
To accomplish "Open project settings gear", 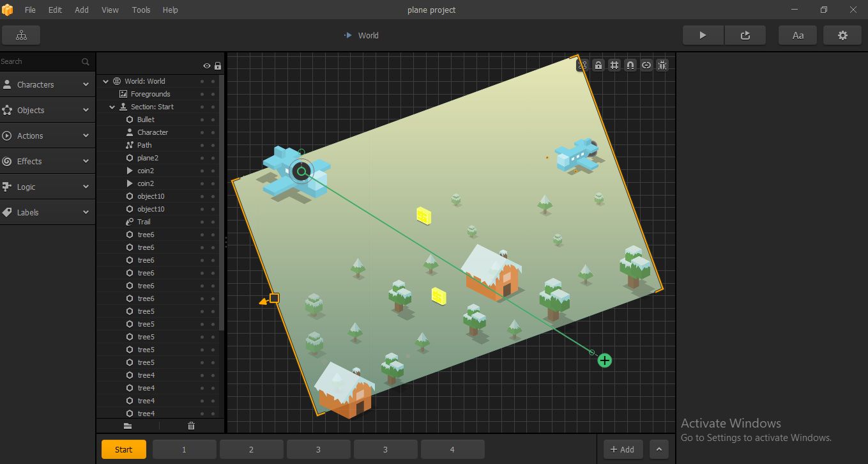I will (x=842, y=35).
